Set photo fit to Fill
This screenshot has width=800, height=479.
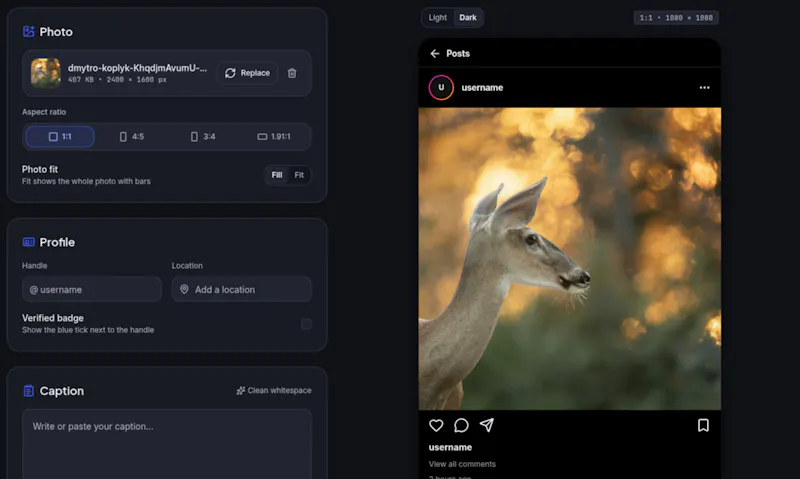coord(277,175)
